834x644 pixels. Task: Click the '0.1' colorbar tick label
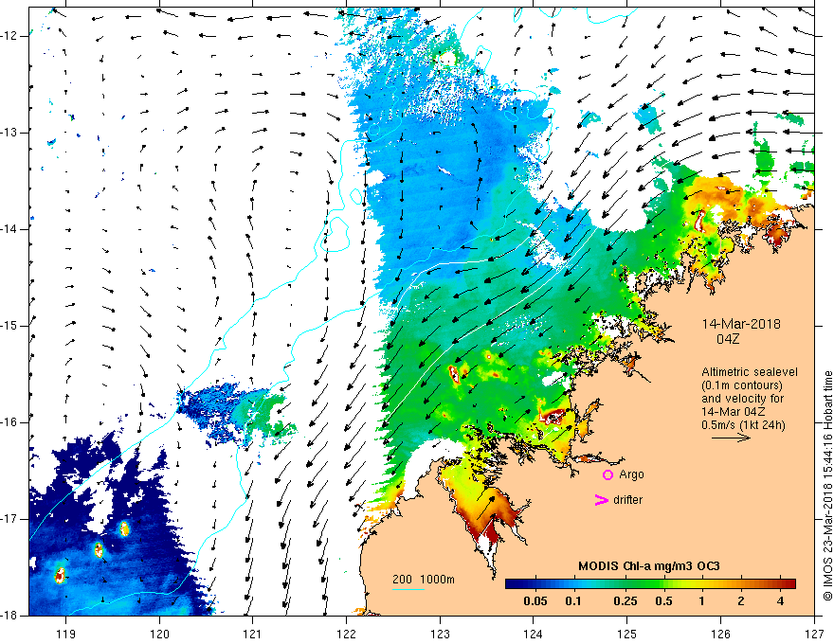coord(573,601)
